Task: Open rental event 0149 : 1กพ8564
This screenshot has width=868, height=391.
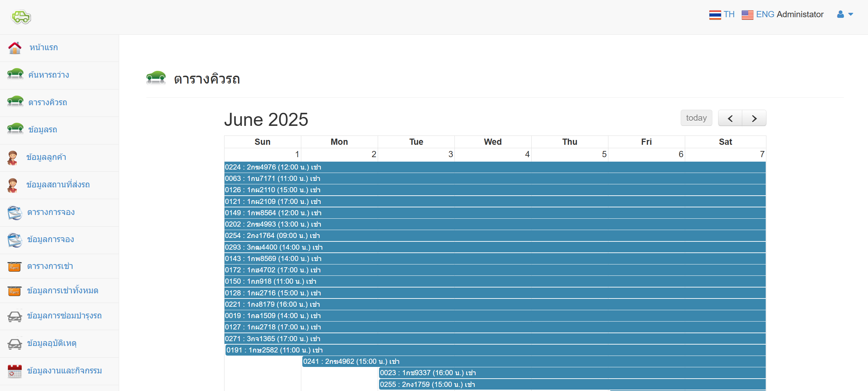Action: tap(495, 213)
